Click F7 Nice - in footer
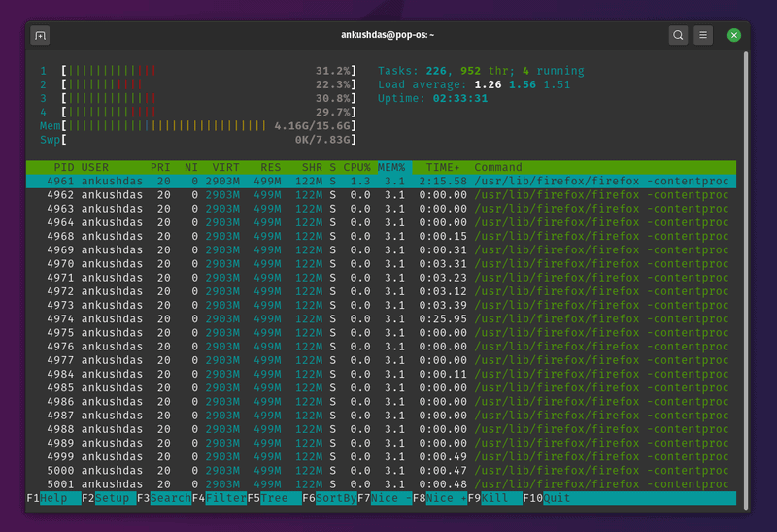The image size is (777, 532). point(385,498)
